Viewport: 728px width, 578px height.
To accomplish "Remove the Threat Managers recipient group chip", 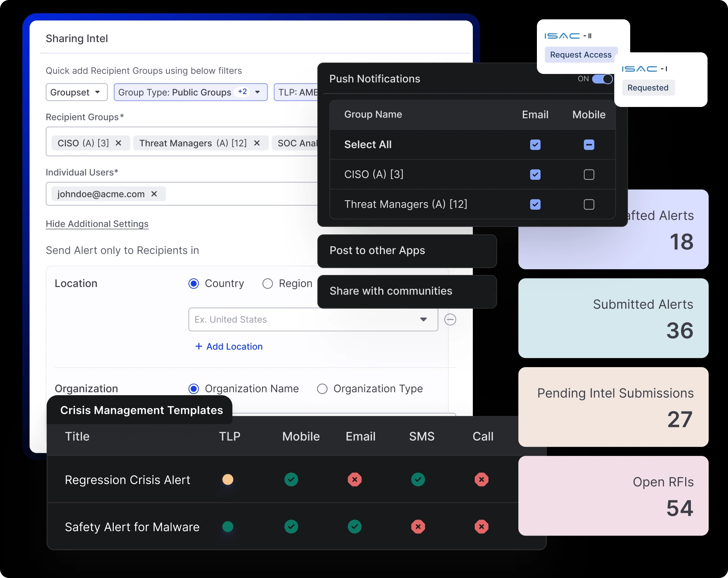I will [x=257, y=143].
